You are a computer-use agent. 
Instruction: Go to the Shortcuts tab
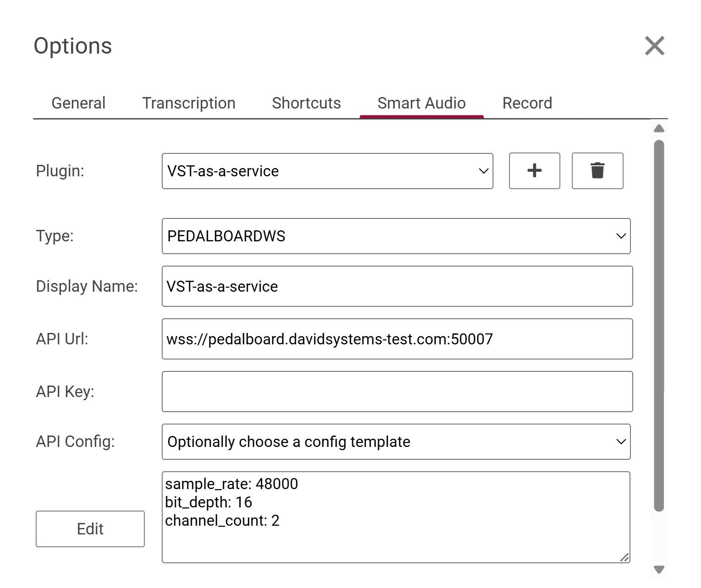[306, 103]
